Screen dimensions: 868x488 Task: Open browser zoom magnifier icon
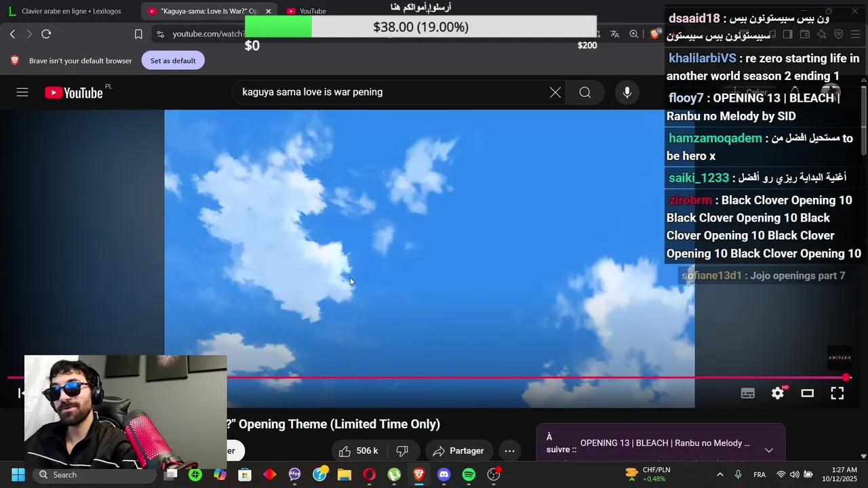pos(633,34)
